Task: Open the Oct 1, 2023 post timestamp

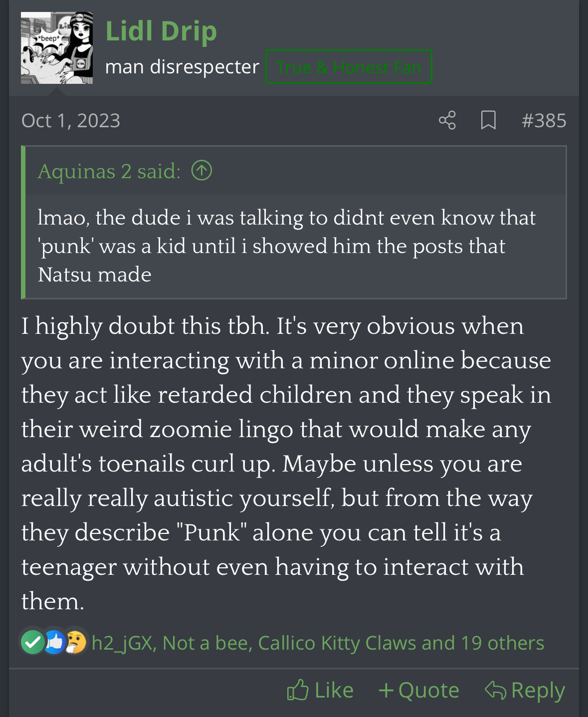Action: (x=71, y=121)
